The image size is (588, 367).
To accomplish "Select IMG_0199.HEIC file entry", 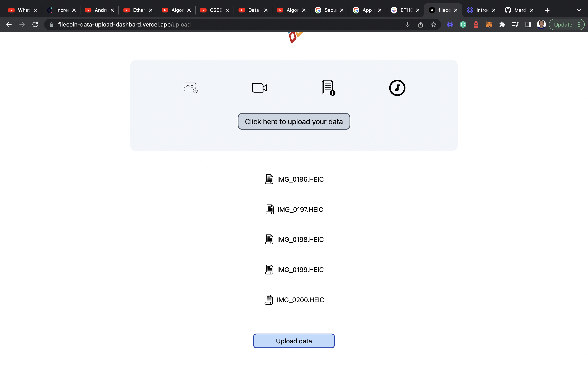I will (x=294, y=270).
